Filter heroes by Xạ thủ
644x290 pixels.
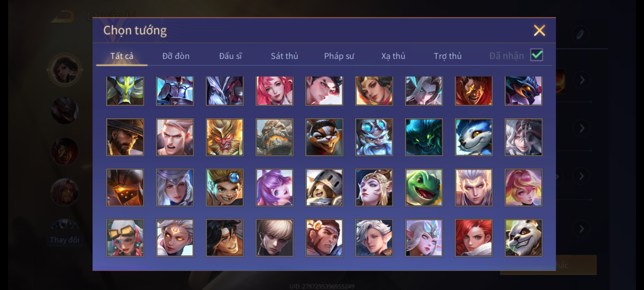(393, 56)
